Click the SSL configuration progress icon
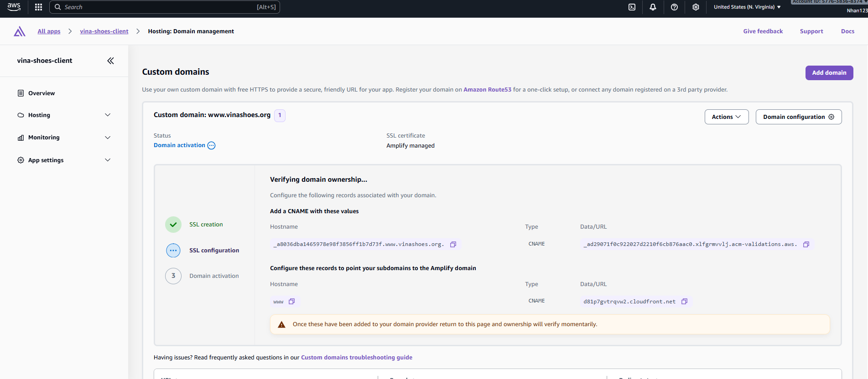The height and width of the screenshot is (379, 868). (173, 250)
